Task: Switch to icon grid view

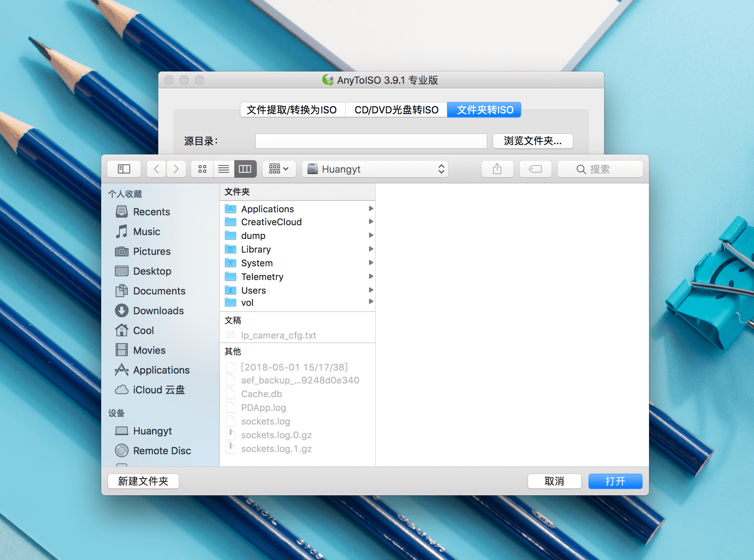Action: [202, 169]
